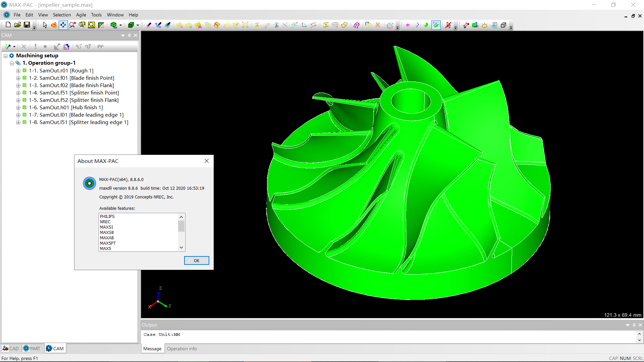Click the yellow surface with letter A icon
This screenshot has width=644, height=362.
pos(198,25)
